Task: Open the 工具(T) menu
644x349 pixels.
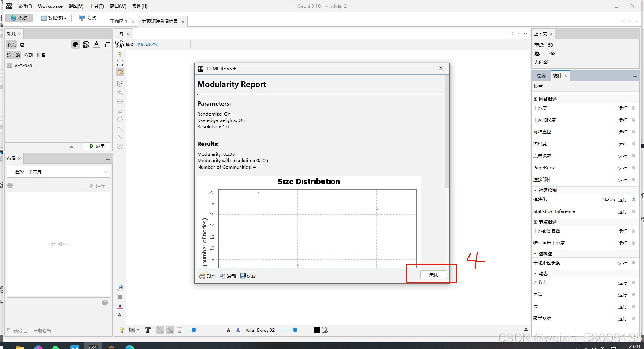Action: coord(97,6)
